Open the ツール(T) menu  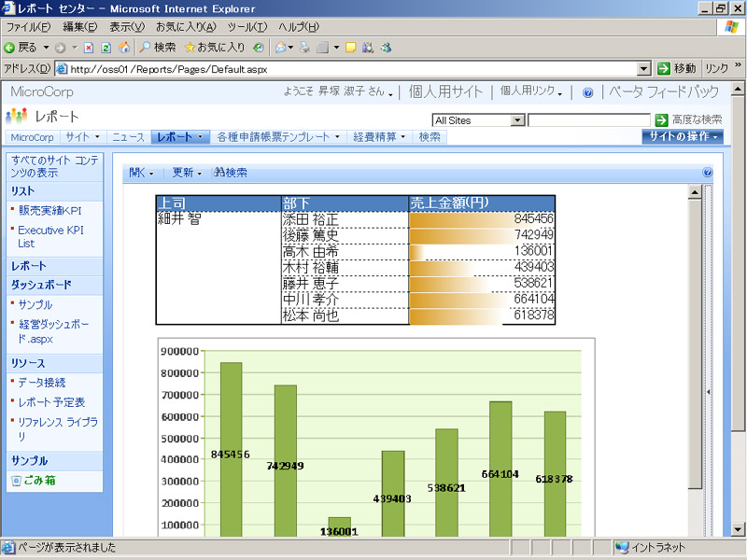(247, 27)
